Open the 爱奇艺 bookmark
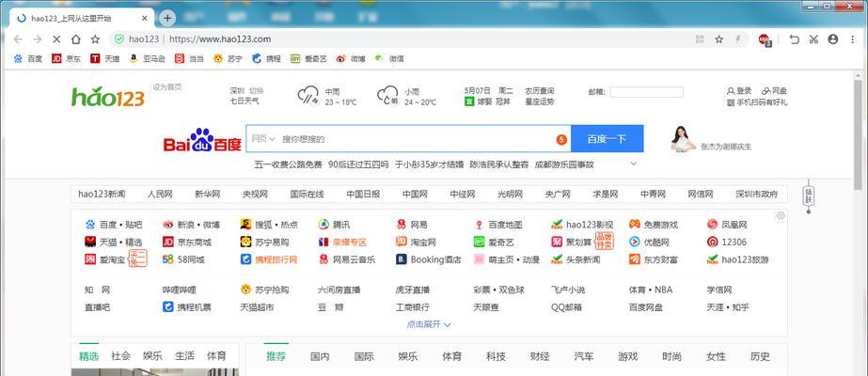 click(x=308, y=58)
